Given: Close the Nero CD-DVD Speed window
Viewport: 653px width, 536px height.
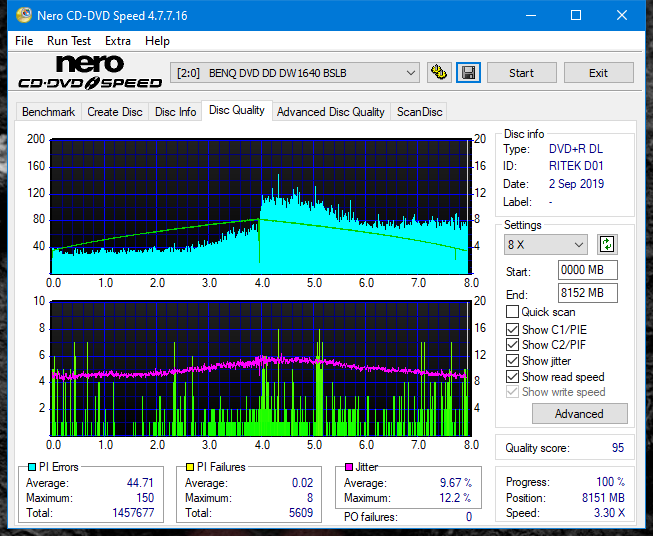Looking at the screenshot, I should (622, 15).
